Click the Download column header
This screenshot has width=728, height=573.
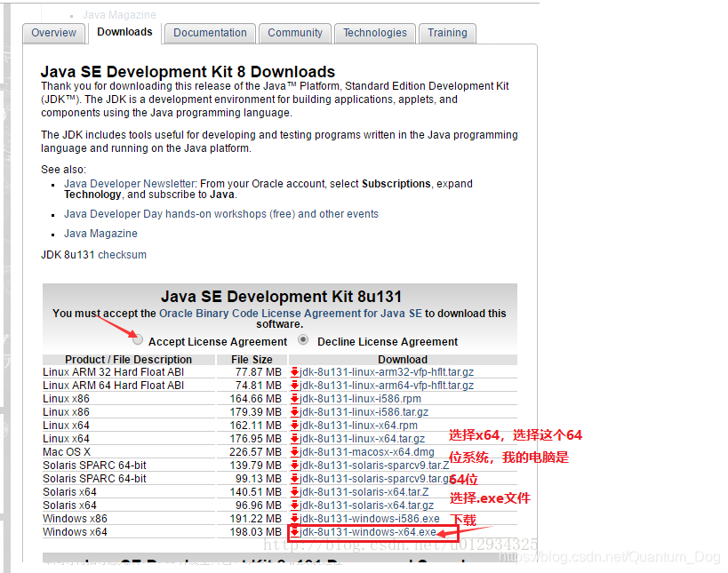(403, 360)
